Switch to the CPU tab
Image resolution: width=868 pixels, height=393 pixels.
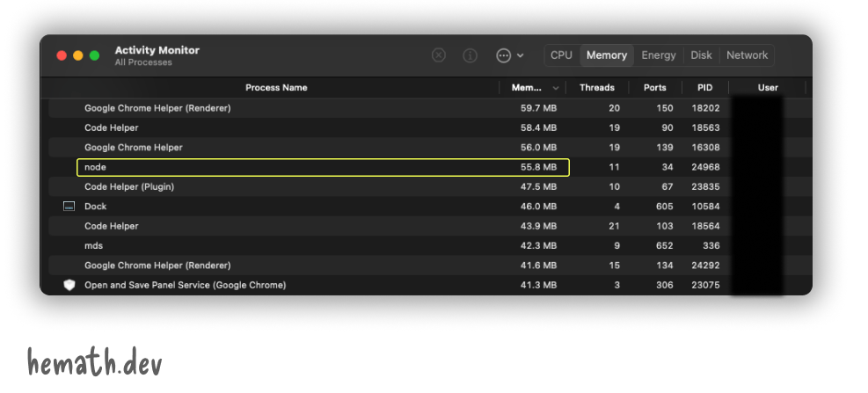point(561,55)
